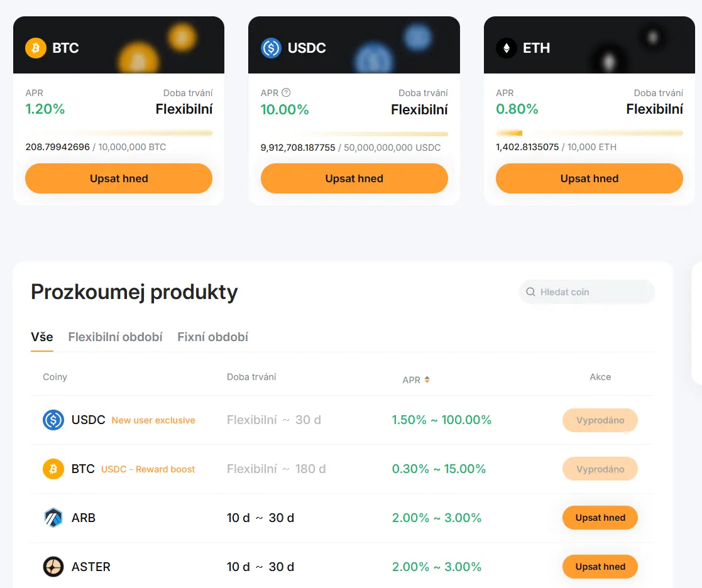
Task: Switch to Fixní období tab
Action: pyautogui.click(x=212, y=337)
